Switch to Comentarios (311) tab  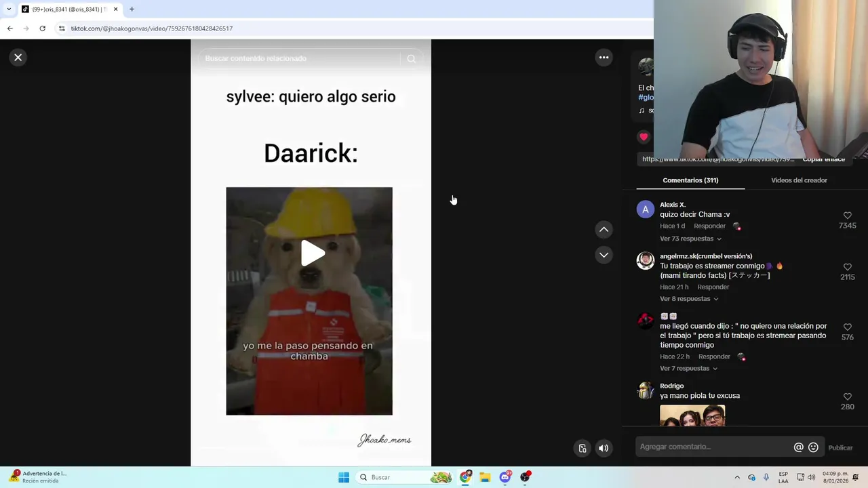coord(690,180)
